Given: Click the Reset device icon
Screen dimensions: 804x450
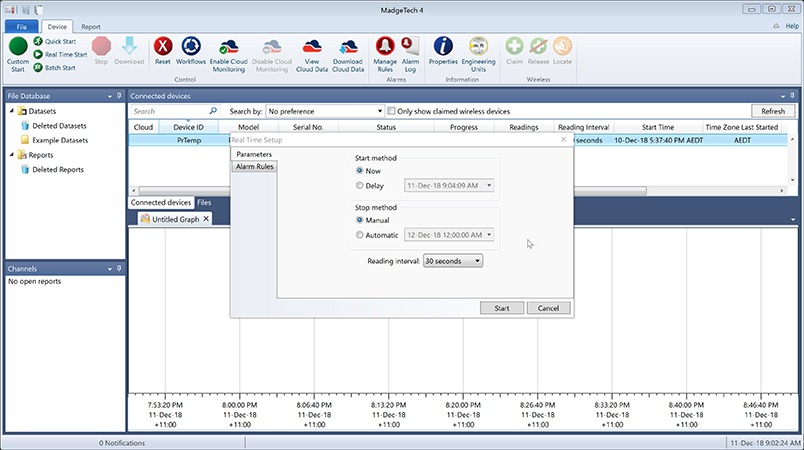Looking at the screenshot, I should click(x=163, y=47).
